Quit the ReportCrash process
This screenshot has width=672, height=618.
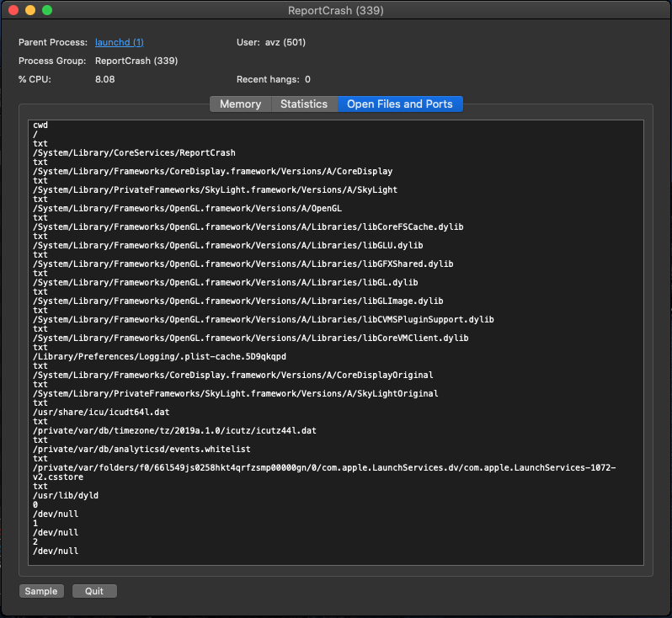tap(94, 591)
